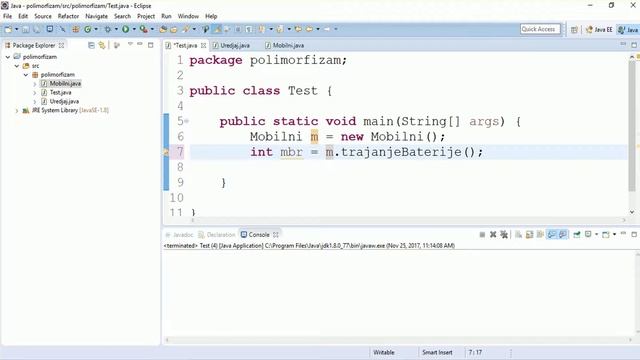
Task: Click the Open Perspective icon
Action: pos(574,29)
